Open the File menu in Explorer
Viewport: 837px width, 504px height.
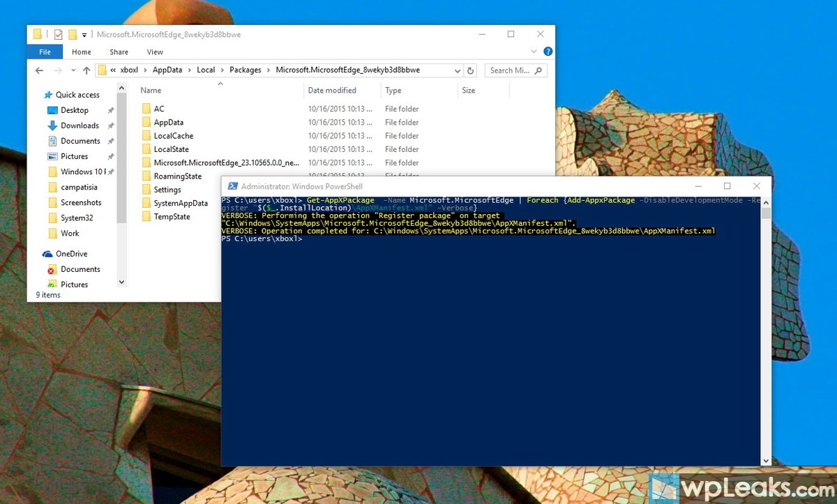tap(45, 52)
